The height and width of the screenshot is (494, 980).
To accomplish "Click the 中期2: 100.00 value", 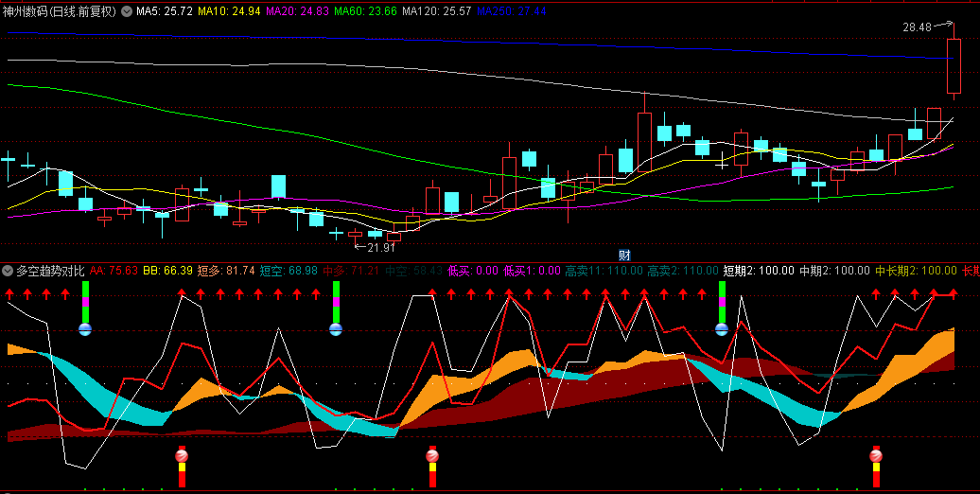I will pos(834,271).
